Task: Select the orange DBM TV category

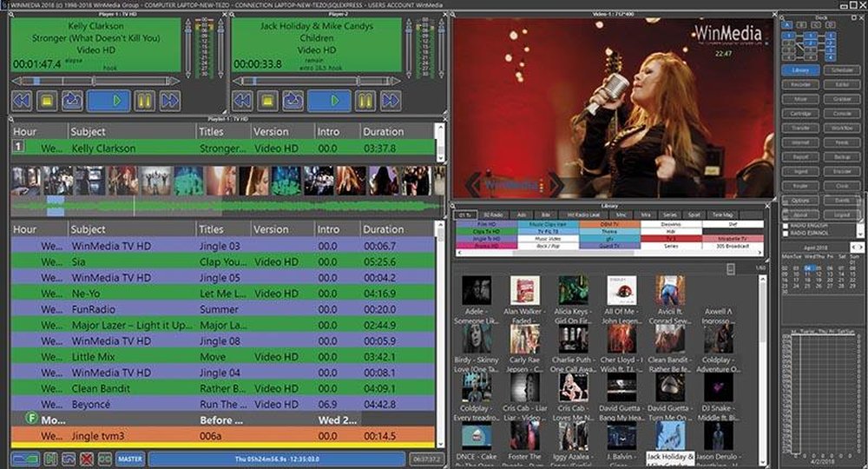Action: [609, 224]
